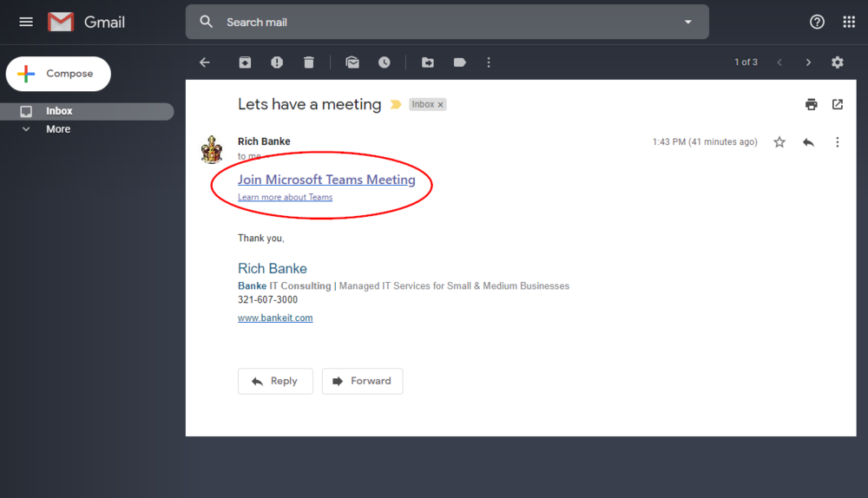
Task: Click Rich Banke's sender avatar
Action: [212, 149]
